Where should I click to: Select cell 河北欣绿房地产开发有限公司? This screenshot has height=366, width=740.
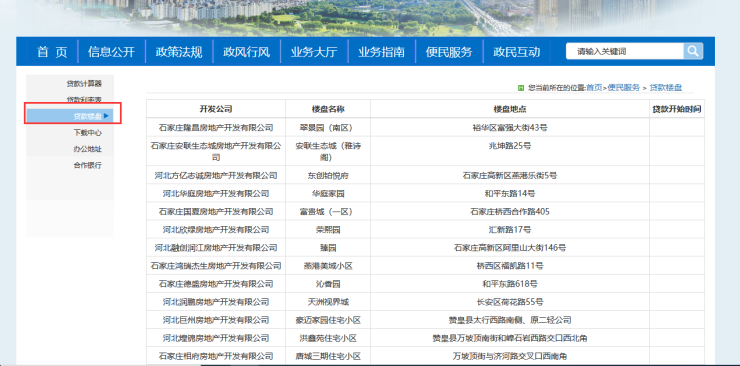[x=216, y=230]
